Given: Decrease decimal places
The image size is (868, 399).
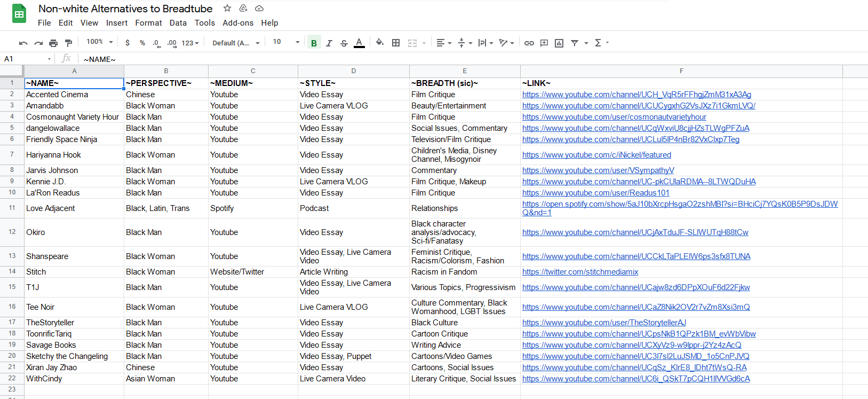Looking at the screenshot, I should tap(156, 43).
